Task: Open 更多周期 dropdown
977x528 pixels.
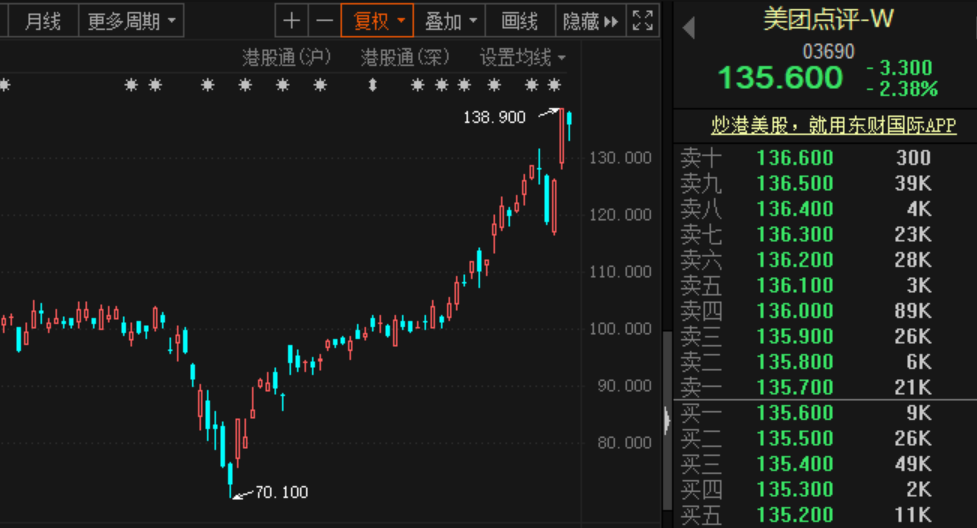Action: (x=131, y=22)
